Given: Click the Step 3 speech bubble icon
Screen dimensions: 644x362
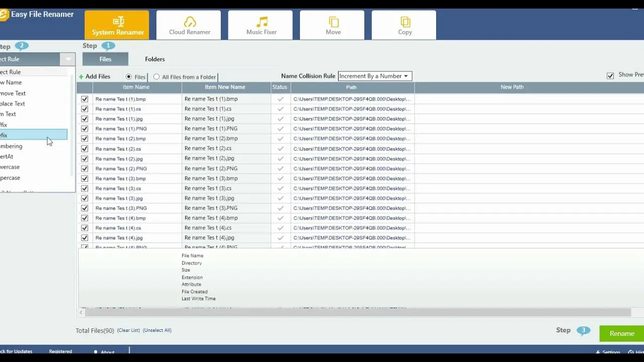Looking at the screenshot, I should tap(583, 330).
